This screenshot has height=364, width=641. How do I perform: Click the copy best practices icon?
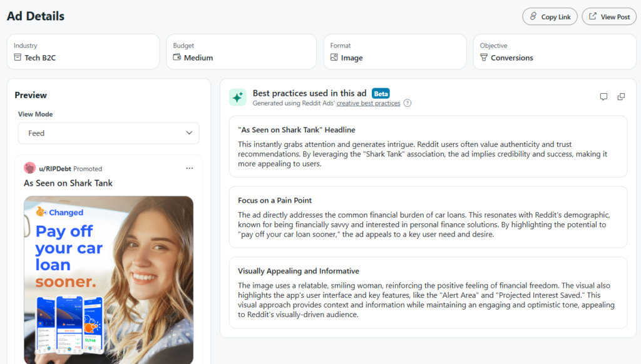point(621,97)
